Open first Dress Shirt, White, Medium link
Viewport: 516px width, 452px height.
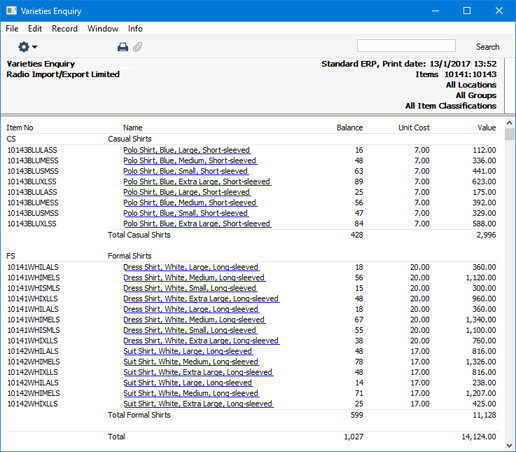click(x=194, y=278)
